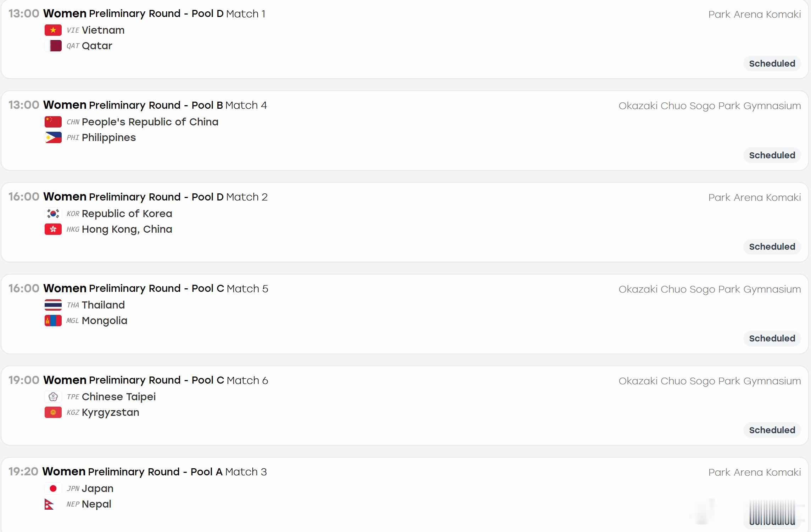Click the Vietnam flag icon

click(53, 30)
